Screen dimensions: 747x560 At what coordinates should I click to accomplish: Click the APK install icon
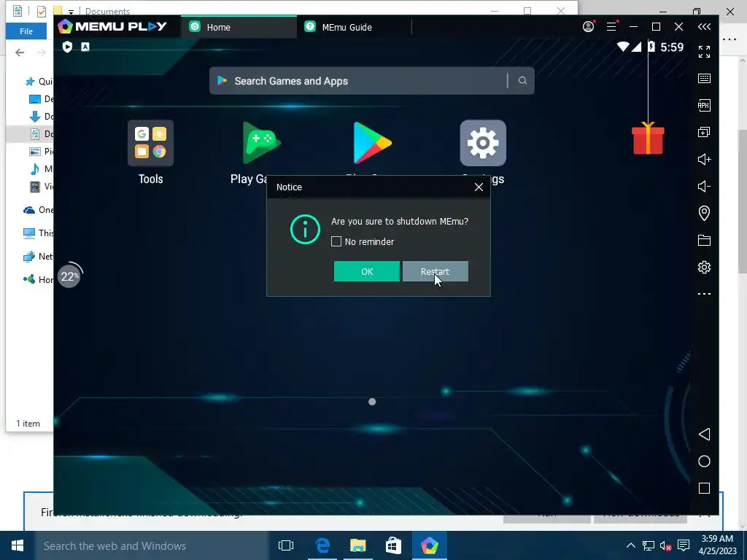tap(704, 105)
